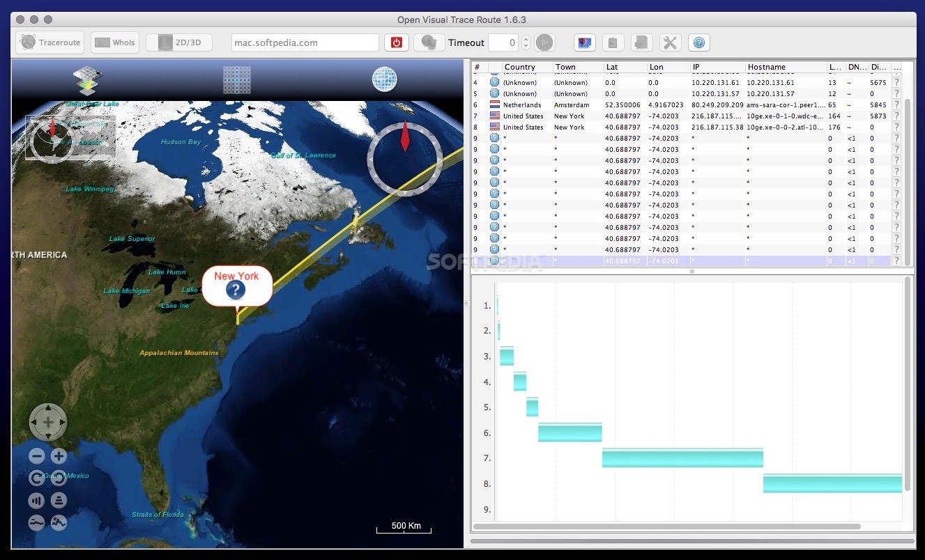Sort the table by the Hostname column
The width and height of the screenshot is (925, 560).
click(x=786, y=67)
